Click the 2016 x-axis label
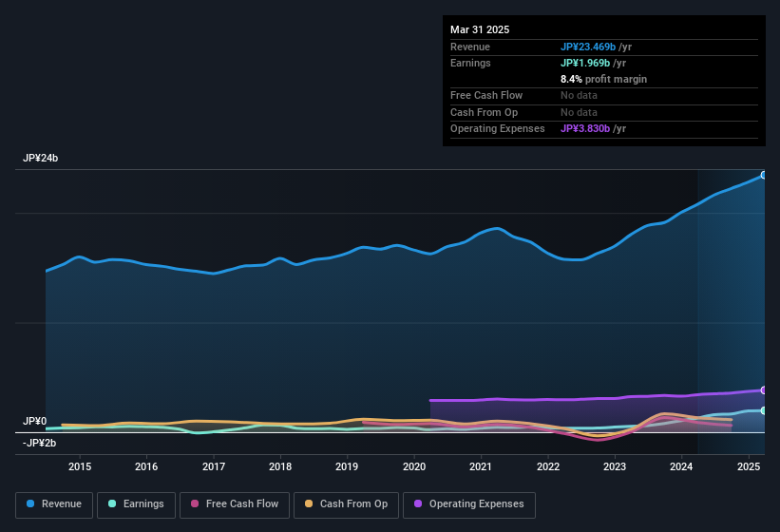780x532 pixels. pos(146,466)
